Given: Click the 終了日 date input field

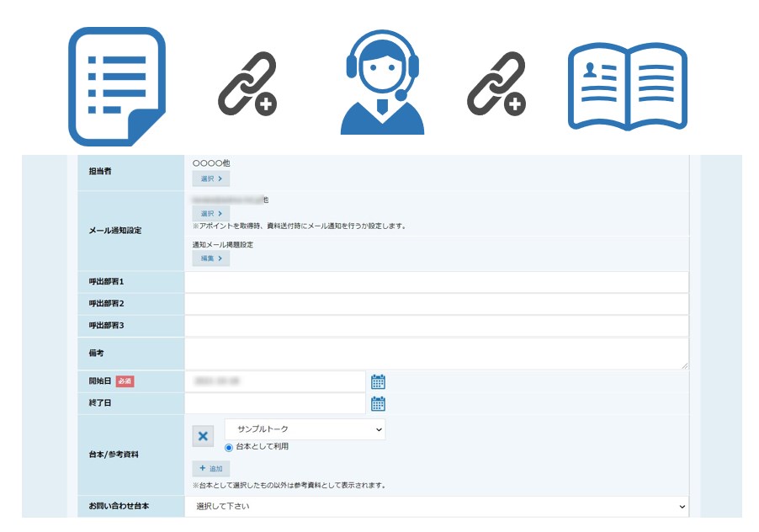Looking at the screenshot, I should coord(274,403).
